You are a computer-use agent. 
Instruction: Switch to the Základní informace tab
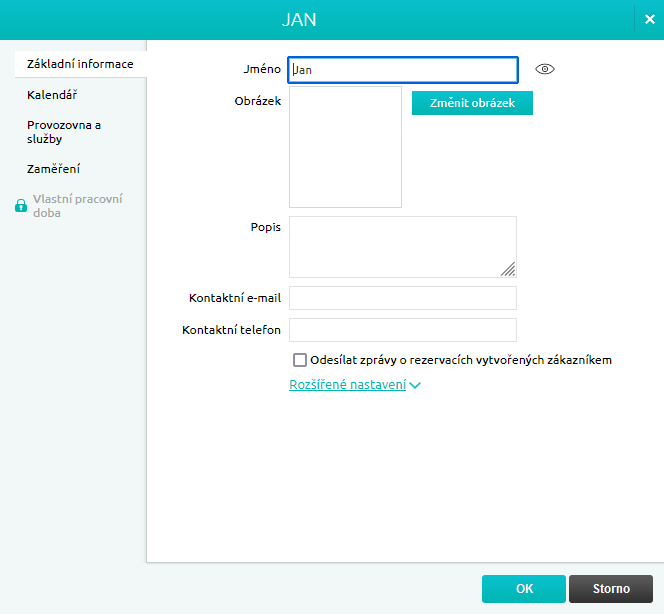tap(80, 64)
